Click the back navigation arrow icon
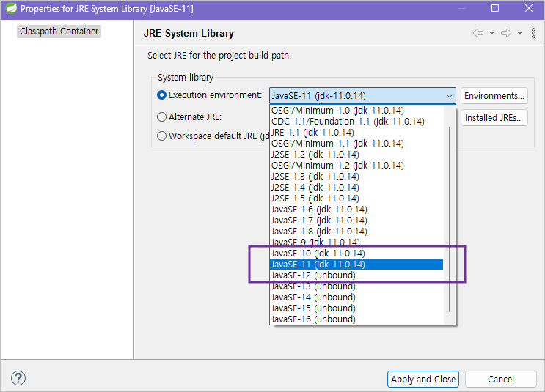Image resolution: width=545 pixels, height=392 pixels. 478,33
